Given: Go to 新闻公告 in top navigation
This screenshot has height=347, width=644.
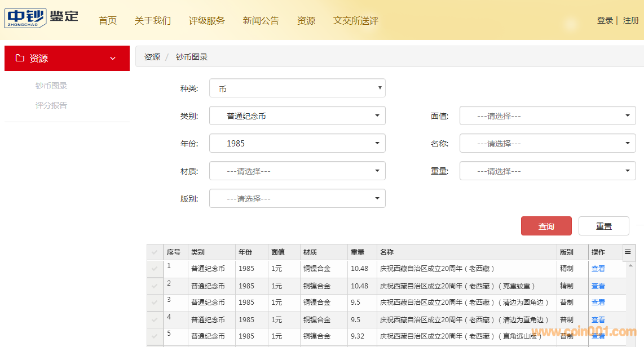Looking at the screenshot, I should 261,21.
